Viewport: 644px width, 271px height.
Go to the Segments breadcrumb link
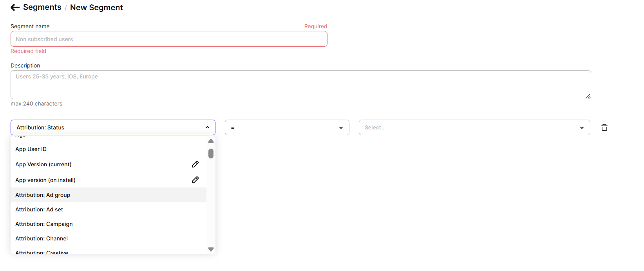pyautogui.click(x=42, y=7)
